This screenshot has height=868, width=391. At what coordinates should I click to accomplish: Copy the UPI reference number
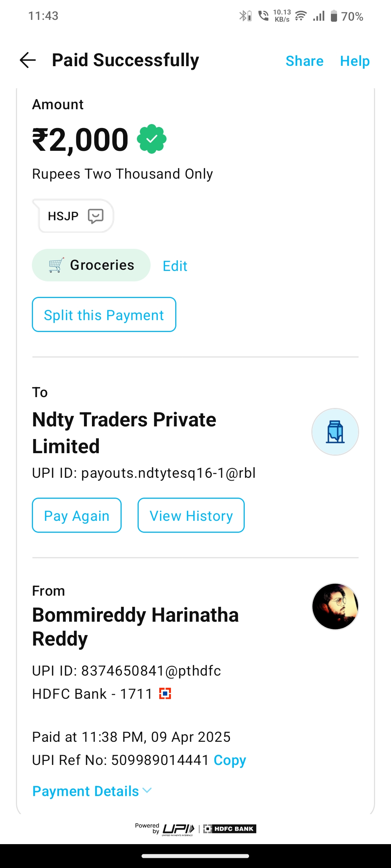(x=230, y=760)
